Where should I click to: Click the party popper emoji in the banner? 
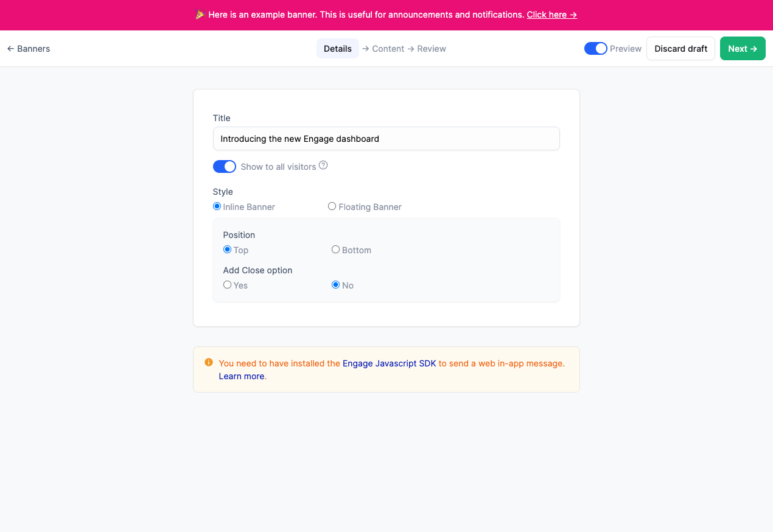[200, 14]
